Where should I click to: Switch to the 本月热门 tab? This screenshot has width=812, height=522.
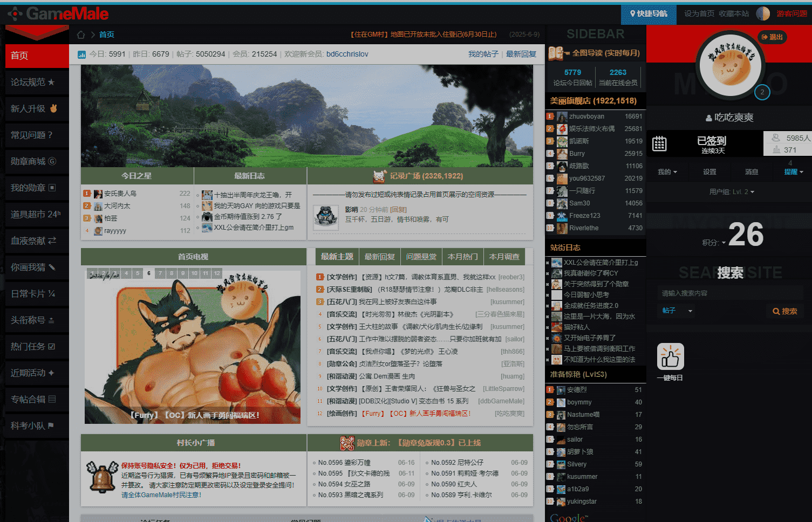[x=462, y=257]
